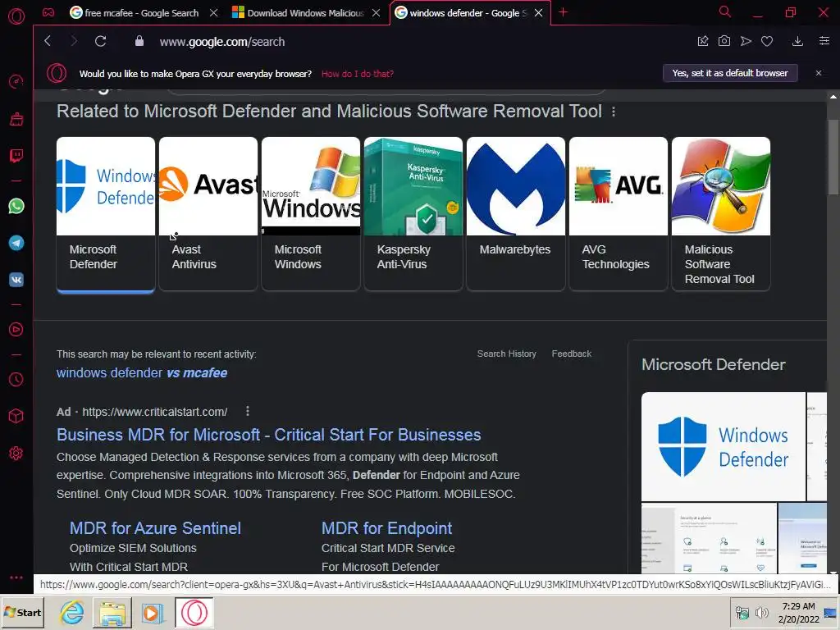Click 'Yes, set it as default browser'

(x=730, y=73)
